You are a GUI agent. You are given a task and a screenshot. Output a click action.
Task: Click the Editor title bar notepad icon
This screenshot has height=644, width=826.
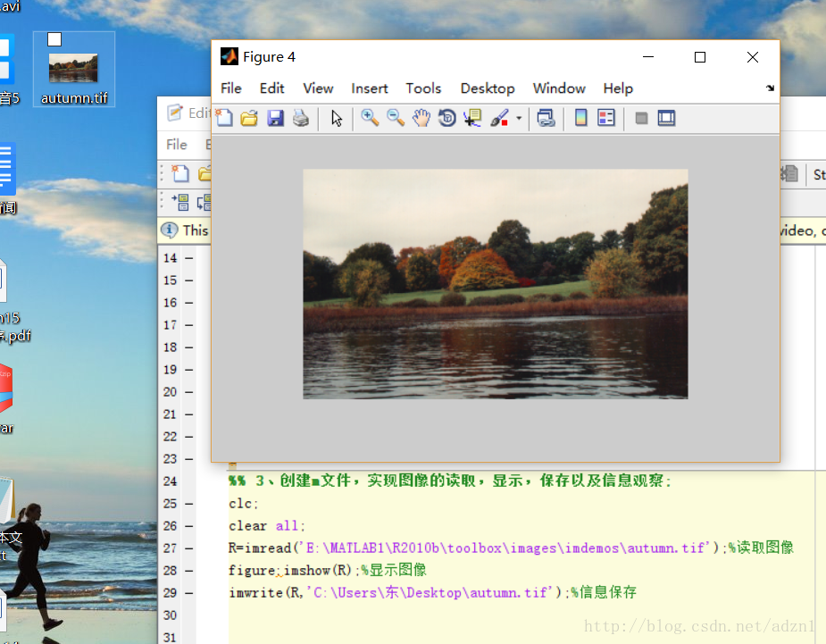point(174,113)
